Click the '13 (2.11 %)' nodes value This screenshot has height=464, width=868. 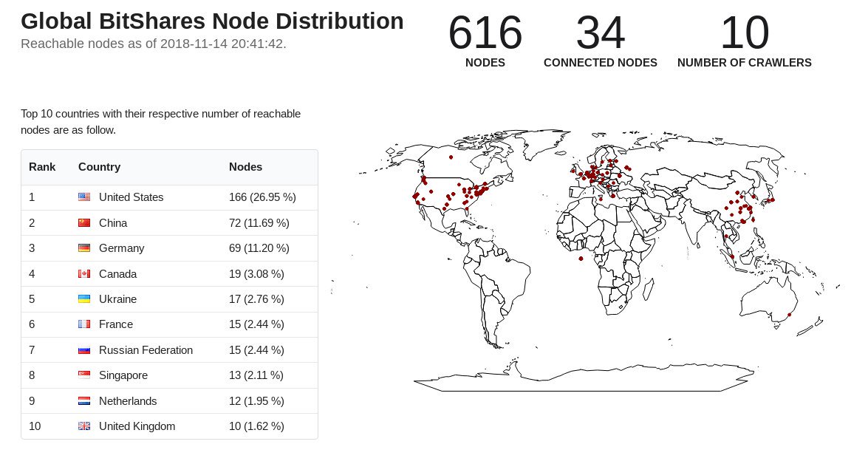tap(256, 375)
